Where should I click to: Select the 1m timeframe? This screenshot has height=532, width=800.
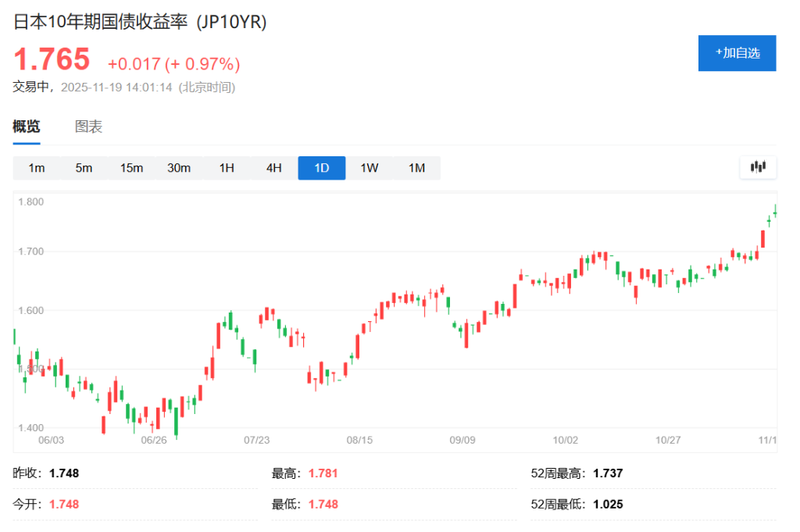(36, 167)
